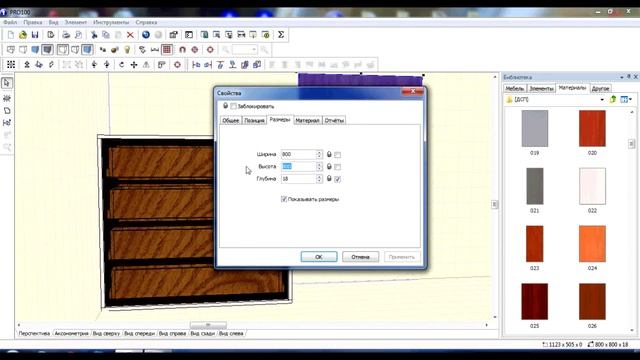This screenshot has height=360, width=640.
Task: Click the four-arrow move icon
Action: tap(134, 64)
